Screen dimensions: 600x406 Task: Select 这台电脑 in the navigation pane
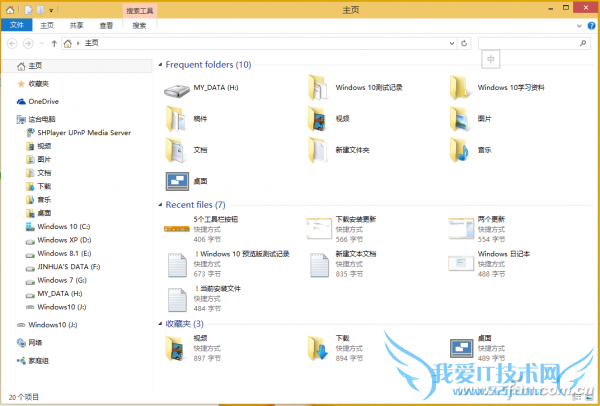[x=36, y=119]
